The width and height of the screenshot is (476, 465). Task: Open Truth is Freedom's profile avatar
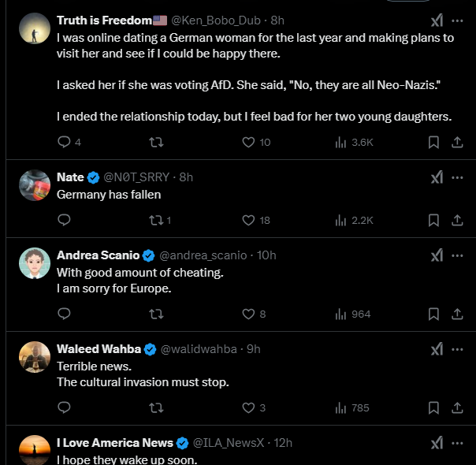(35, 28)
